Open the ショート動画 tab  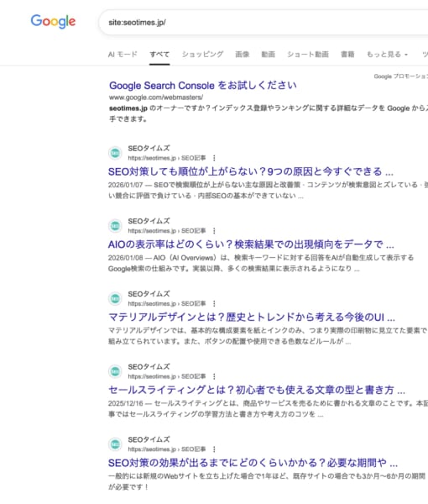(x=308, y=55)
